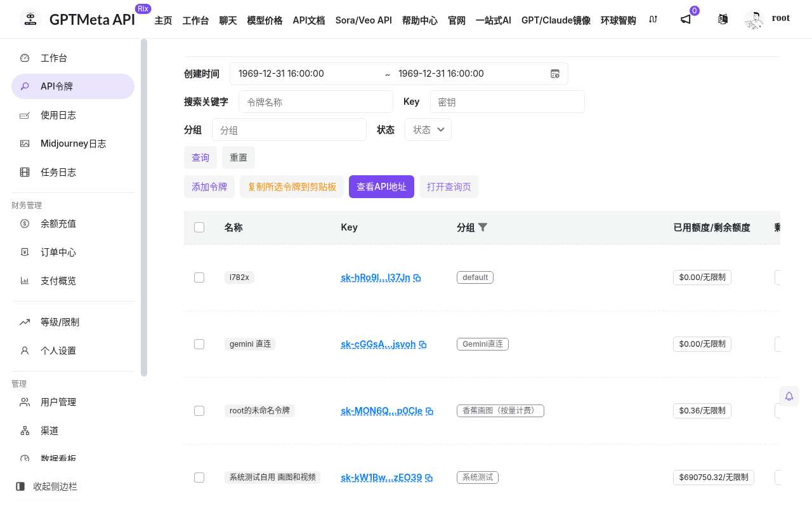This screenshot has width=812, height=508.
Task: Click the 任务日志 film strip icon
Action: [x=25, y=172]
